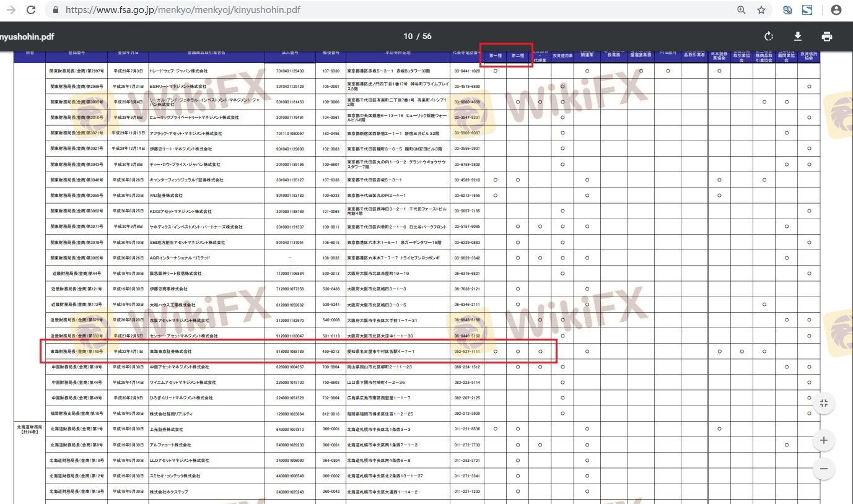Select the 上光証券株式会社 row name
The width and height of the screenshot is (853, 504).
[167, 429]
